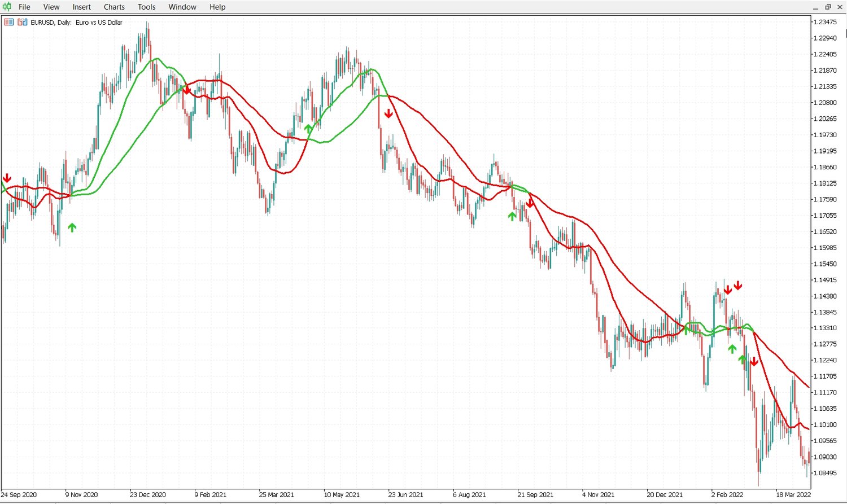The width and height of the screenshot is (847, 504).
Task: Click the 1.12775 price label
Action: pos(826,344)
